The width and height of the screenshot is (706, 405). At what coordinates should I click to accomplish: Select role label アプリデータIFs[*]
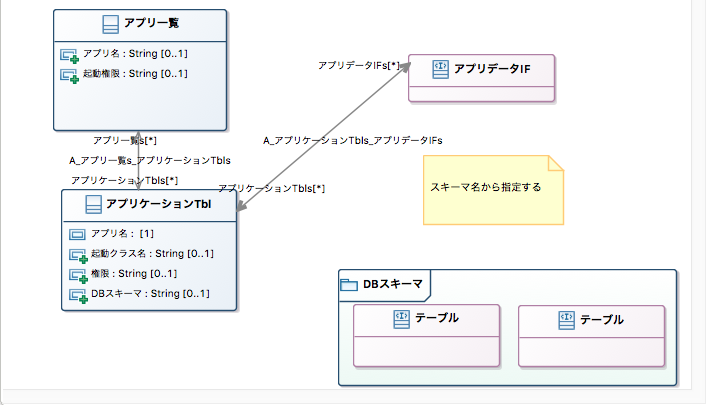coord(359,66)
